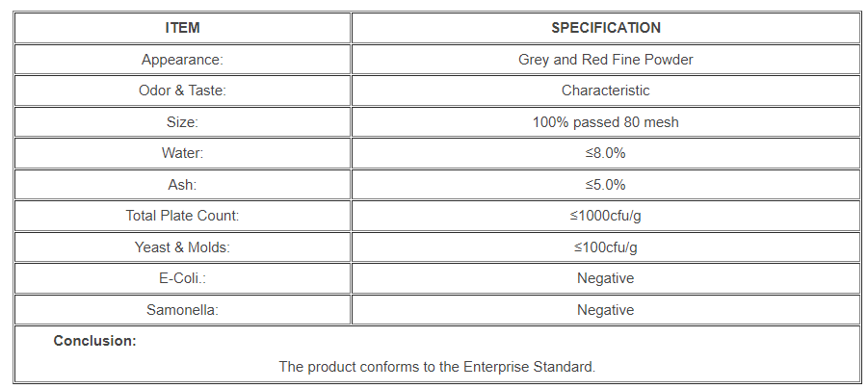Select the Appearance row label
Viewport: 868px width, 389px height.
pos(182,60)
